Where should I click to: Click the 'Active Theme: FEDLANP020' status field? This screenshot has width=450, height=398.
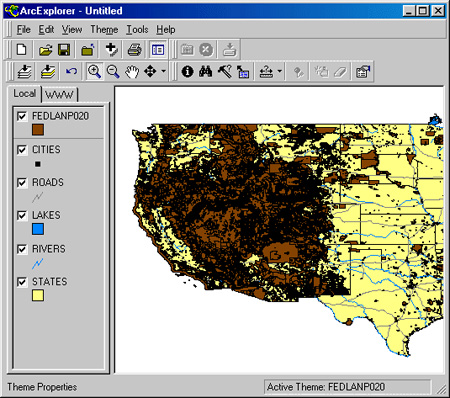(x=347, y=387)
